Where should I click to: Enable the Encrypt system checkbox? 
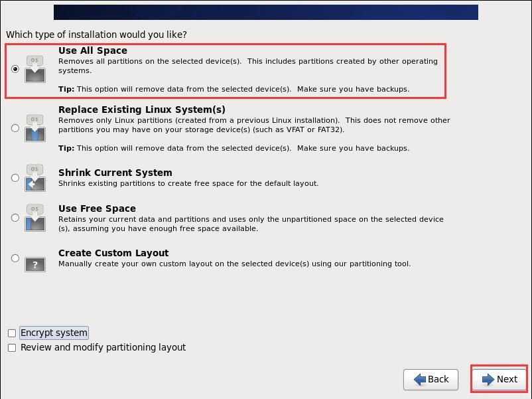(12, 333)
